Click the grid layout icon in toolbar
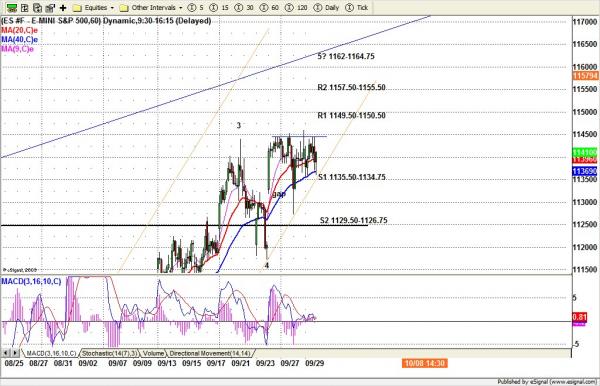The width and height of the screenshot is (600, 386). [x=25, y=8]
